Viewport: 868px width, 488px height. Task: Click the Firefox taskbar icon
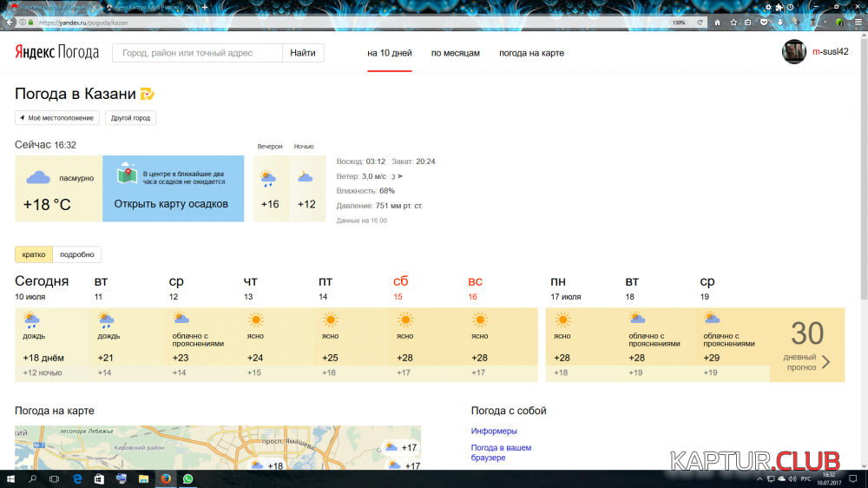pos(166,479)
